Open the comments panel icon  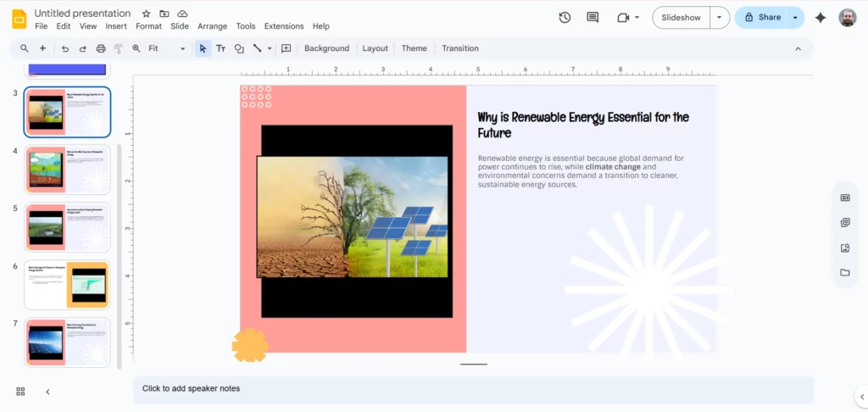point(593,17)
